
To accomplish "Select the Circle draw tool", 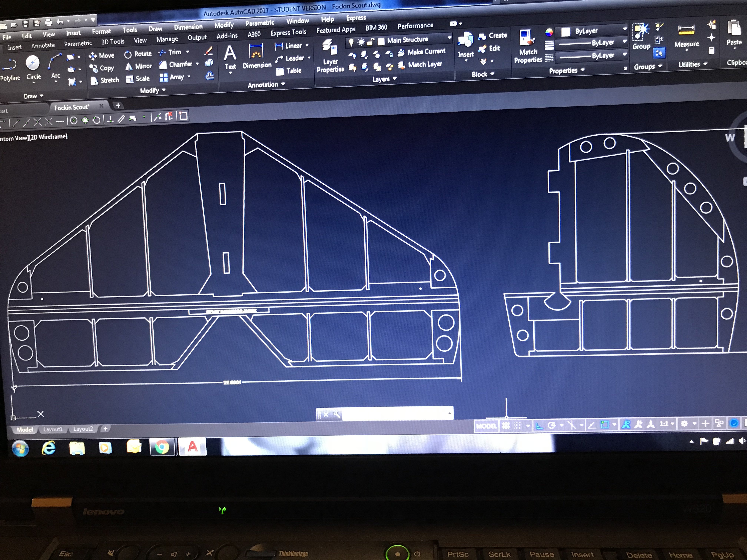I will pyautogui.click(x=33, y=63).
